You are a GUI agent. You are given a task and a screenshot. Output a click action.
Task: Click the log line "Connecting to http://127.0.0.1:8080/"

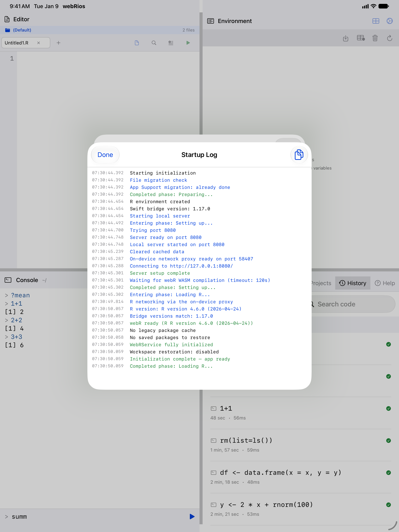pos(181,266)
